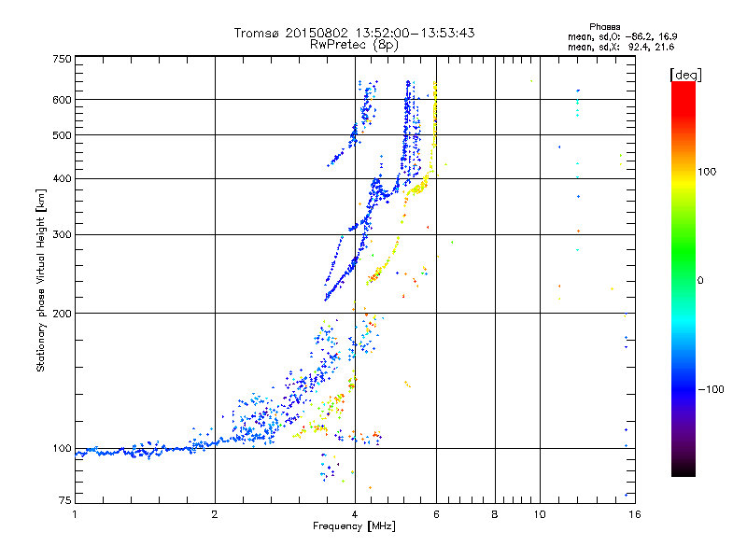Click the y-axis label 'Stationary phase Virtual Height [km]'
The width and height of the screenshot is (747, 560).
(41, 280)
